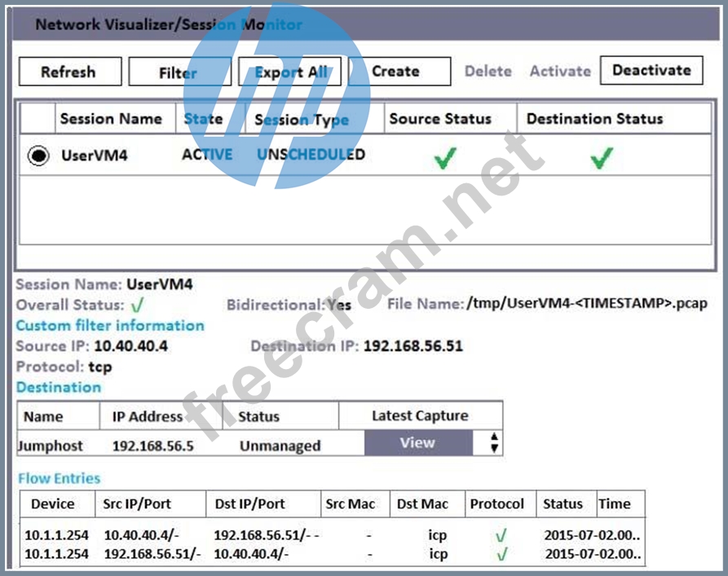This screenshot has height=576, width=728.
Task: Click the Deactivate button
Action: click(651, 70)
